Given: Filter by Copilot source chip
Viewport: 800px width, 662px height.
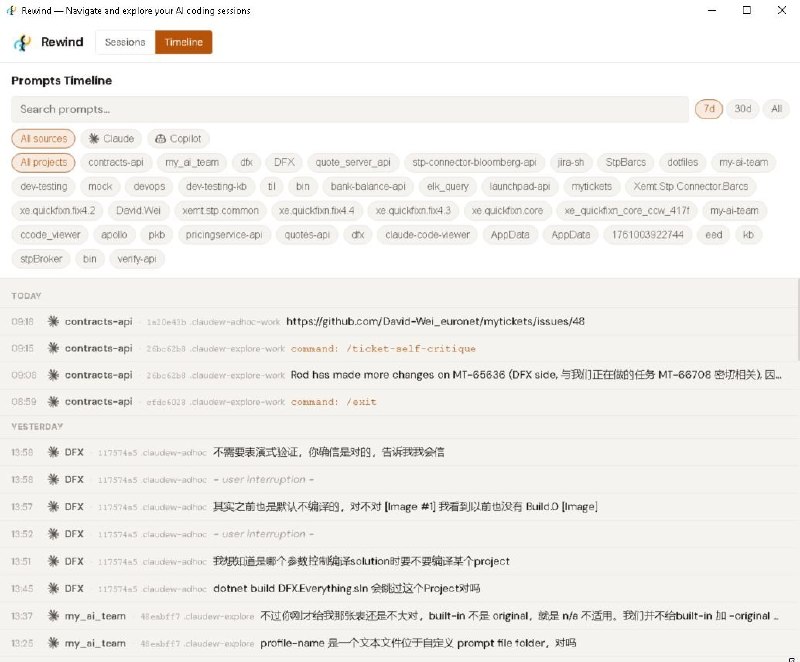Looking at the screenshot, I should 178,139.
